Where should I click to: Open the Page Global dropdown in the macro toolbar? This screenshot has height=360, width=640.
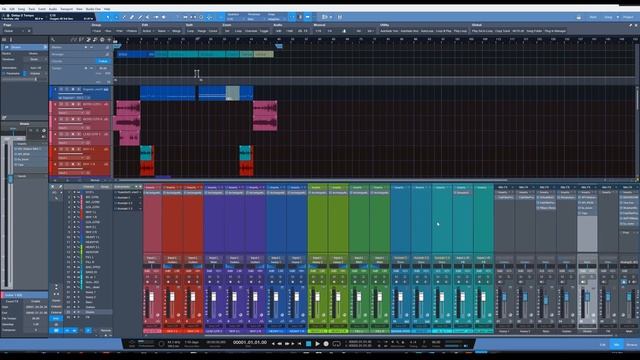(x=14, y=31)
